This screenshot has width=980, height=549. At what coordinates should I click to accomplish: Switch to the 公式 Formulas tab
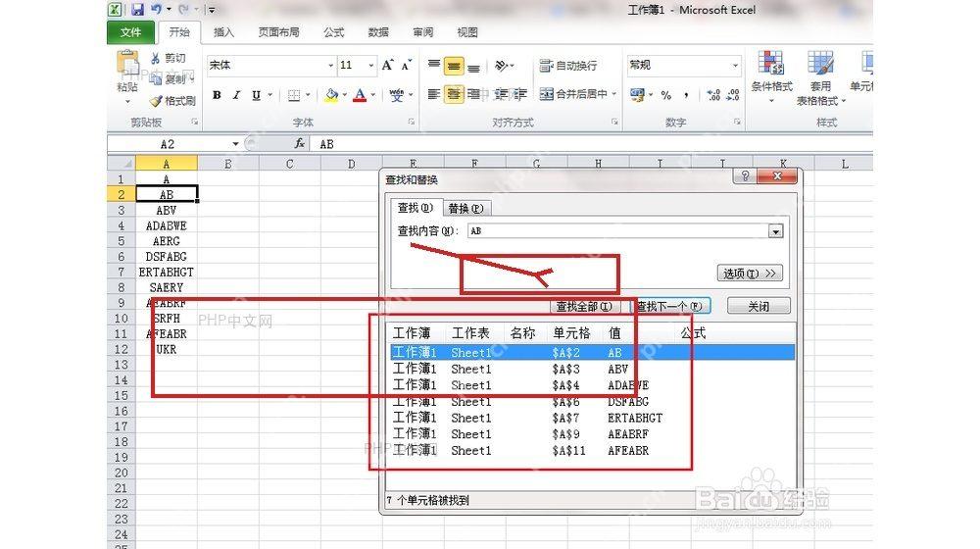tap(334, 32)
